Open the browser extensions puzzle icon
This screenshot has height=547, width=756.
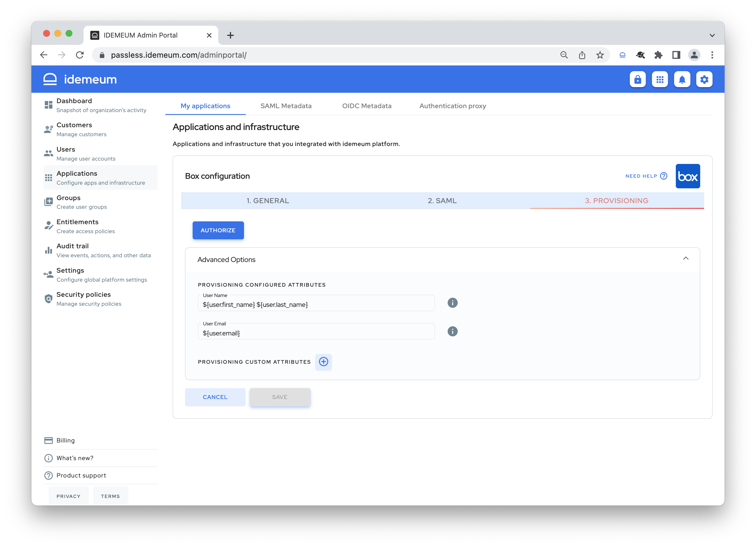[x=658, y=55]
